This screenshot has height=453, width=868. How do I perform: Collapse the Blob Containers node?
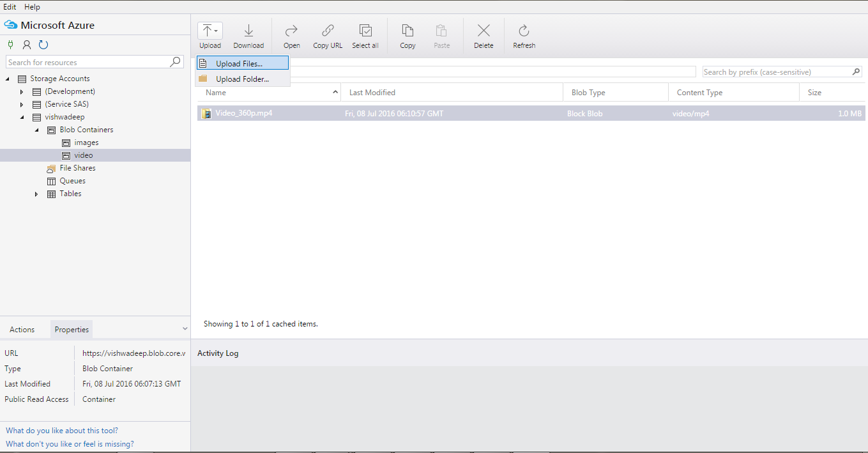[x=36, y=130]
